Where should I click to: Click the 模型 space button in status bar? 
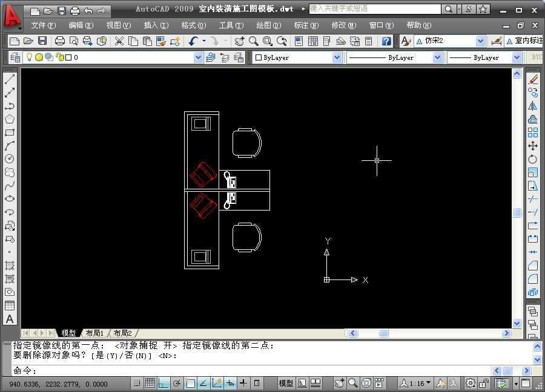click(286, 383)
